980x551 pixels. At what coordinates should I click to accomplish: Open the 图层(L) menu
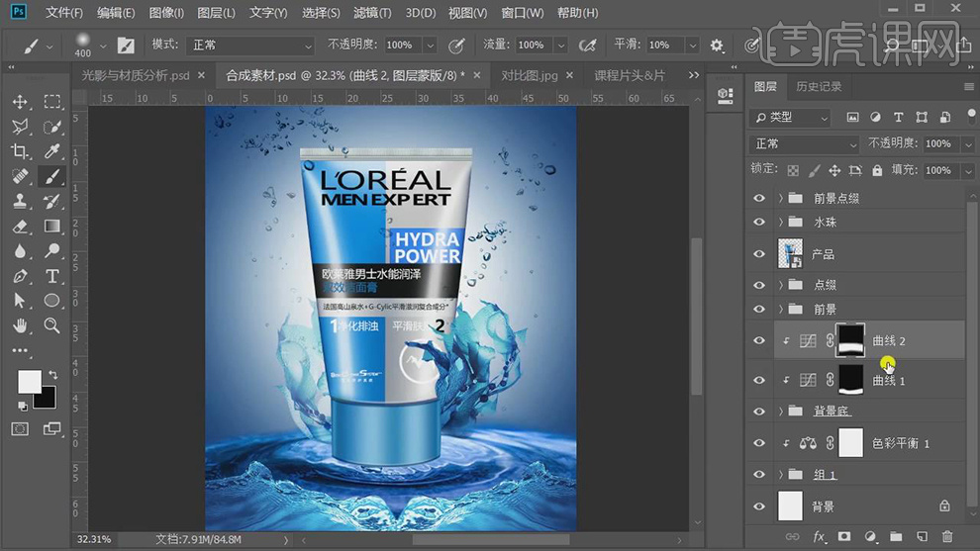(216, 13)
